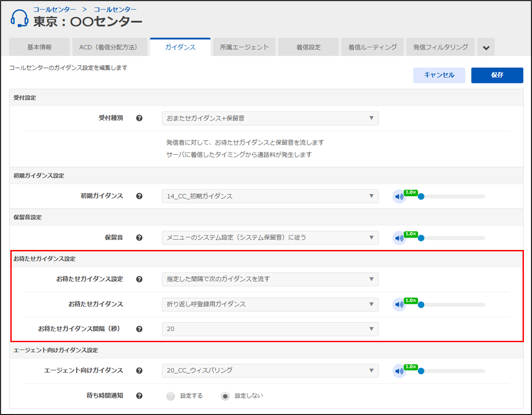532x415 pixels.
Task: Play the 初期ガイダンス audio speaker icon
Action: point(399,196)
